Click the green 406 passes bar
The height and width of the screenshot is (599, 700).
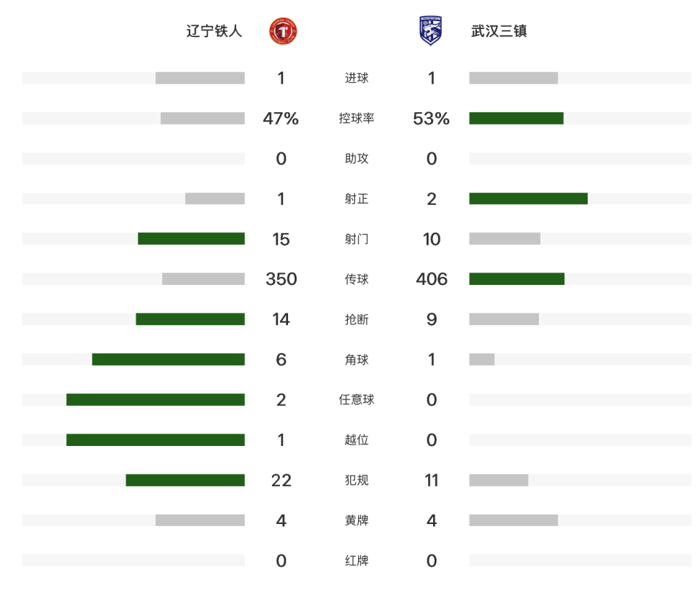point(516,279)
